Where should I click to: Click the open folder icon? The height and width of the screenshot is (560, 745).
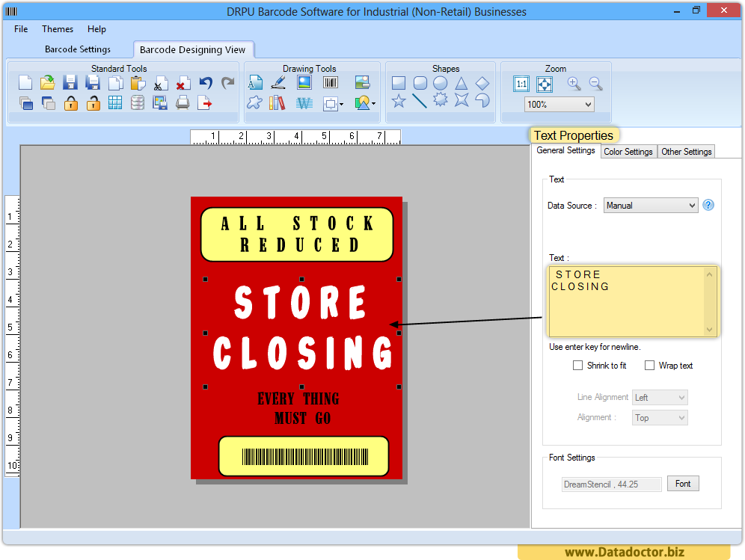[x=48, y=83]
